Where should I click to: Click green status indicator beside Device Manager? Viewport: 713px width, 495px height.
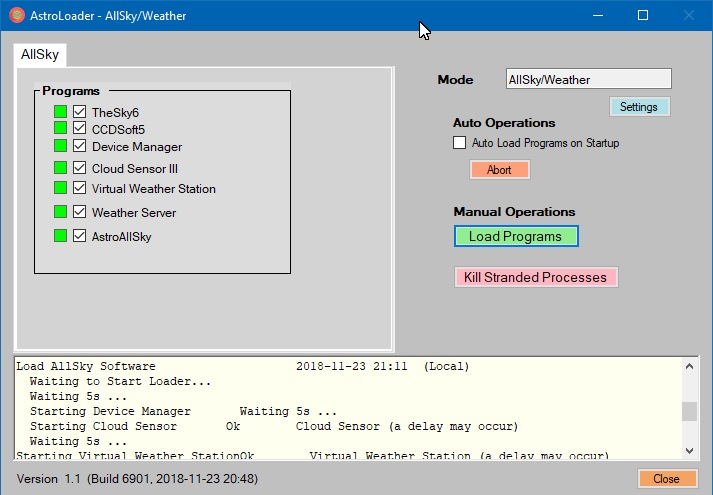(60, 146)
